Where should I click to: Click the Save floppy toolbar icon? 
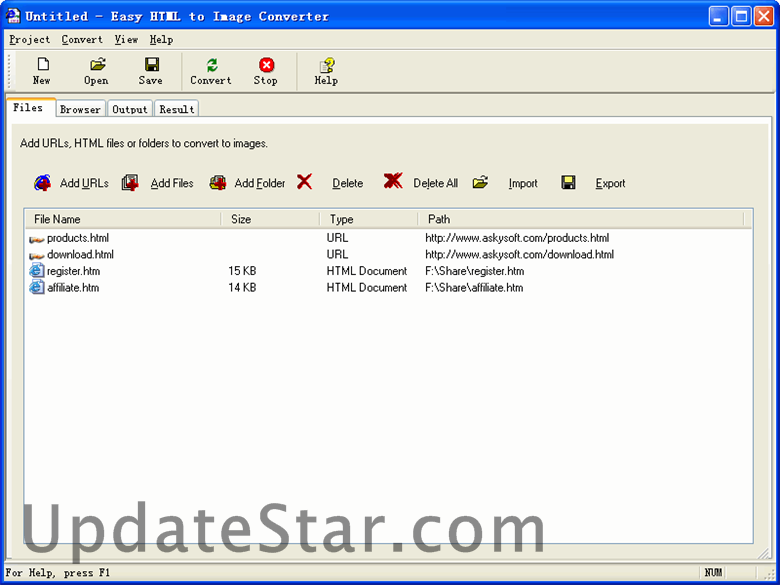[152, 64]
